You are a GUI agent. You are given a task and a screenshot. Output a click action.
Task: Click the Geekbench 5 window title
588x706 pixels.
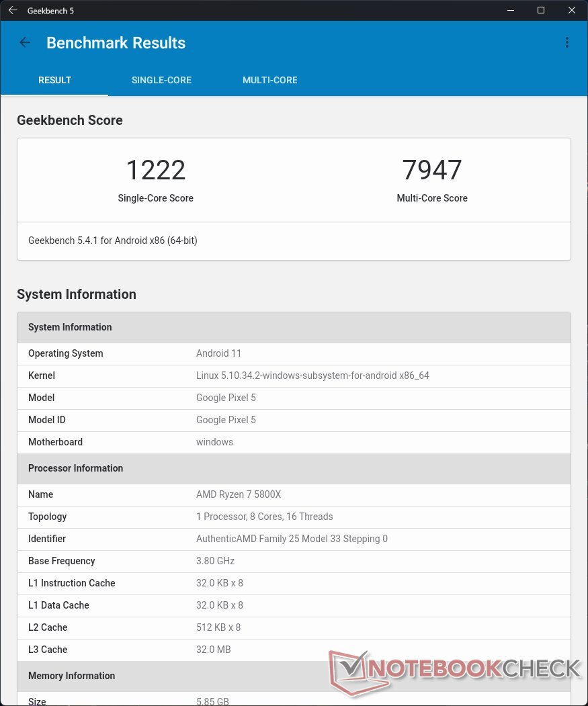[50, 10]
